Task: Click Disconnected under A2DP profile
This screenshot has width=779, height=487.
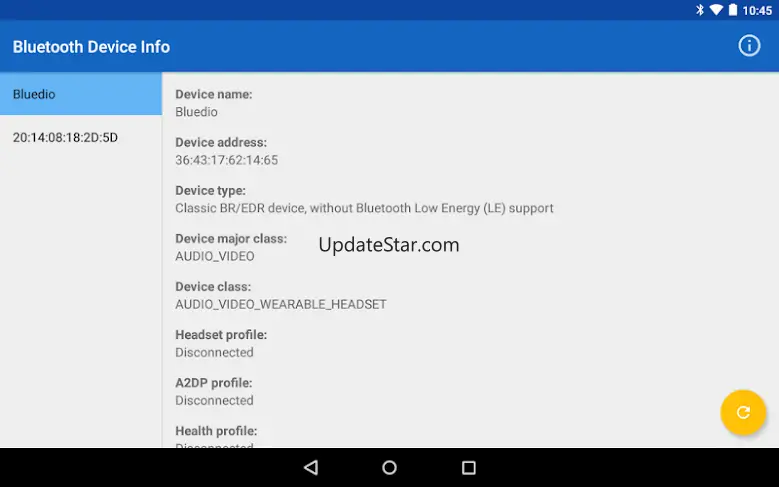Action: [x=214, y=401]
